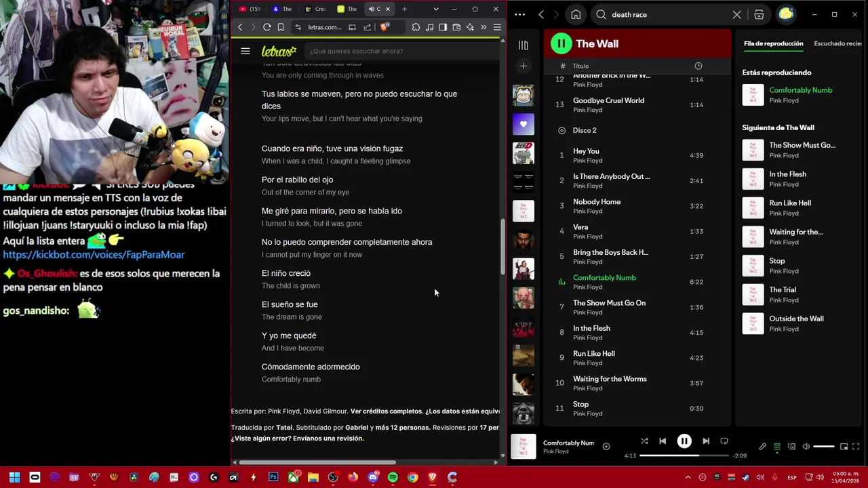Open Ver créditos completos link
Image resolution: width=868 pixels, height=488 pixels.
point(386,411)
